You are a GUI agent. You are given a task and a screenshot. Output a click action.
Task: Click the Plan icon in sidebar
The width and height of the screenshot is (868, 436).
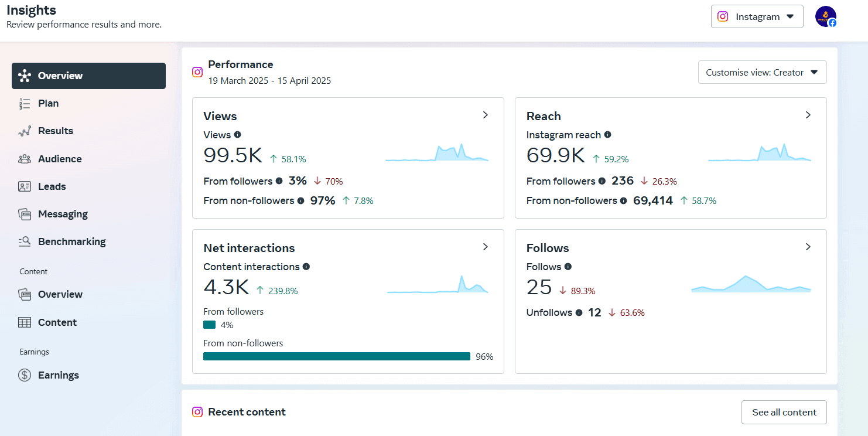pyautogui.click(x=25, y=104)
